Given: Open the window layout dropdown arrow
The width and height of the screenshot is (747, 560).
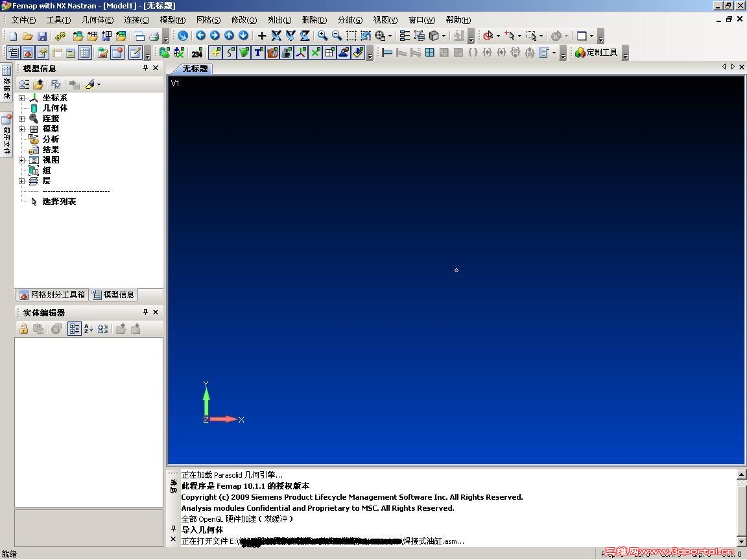Looking at the screenshot, I should [591, 36].
